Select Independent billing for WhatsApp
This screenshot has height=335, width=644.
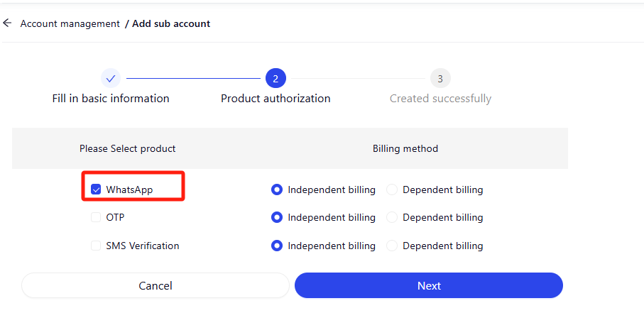[x=277, y=190]
